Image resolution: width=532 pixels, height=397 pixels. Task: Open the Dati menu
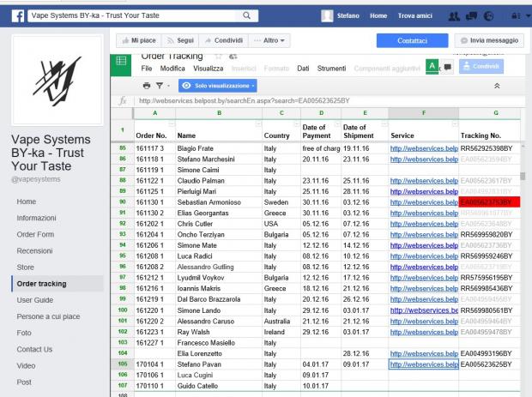pos(303,69)
